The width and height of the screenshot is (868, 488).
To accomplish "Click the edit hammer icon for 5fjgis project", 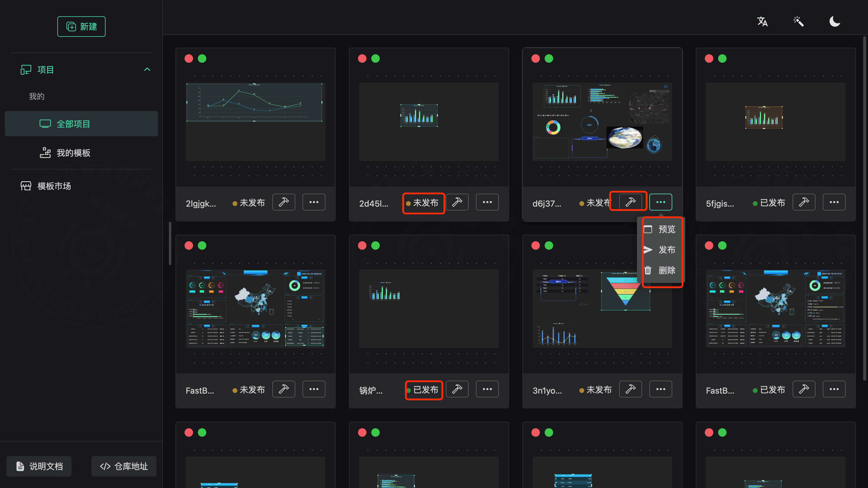I will pyautogui.click(x=804, y=202).
